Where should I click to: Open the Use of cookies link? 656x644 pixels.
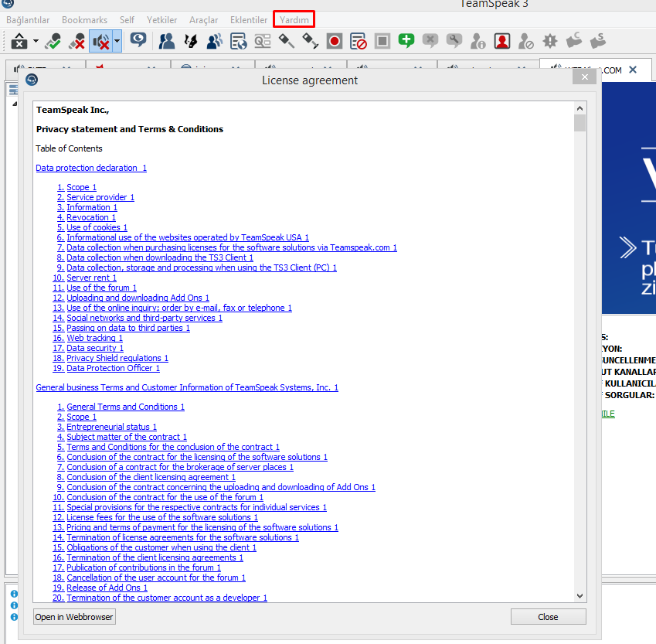pos(97,227)
